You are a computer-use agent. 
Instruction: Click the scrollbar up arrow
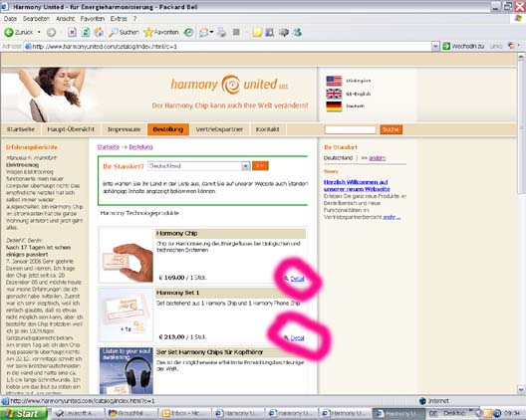pyautogui.click(x=521, y=57)
